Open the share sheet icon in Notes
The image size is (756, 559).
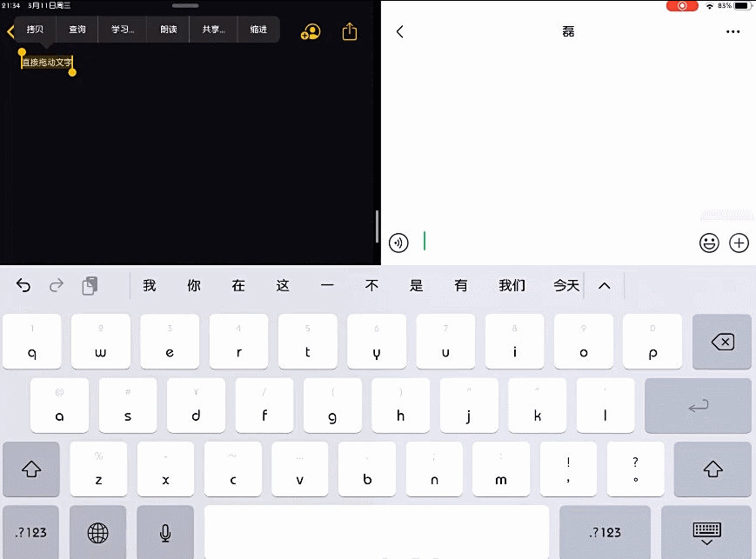pyautogui.click(x=350, y=32)
